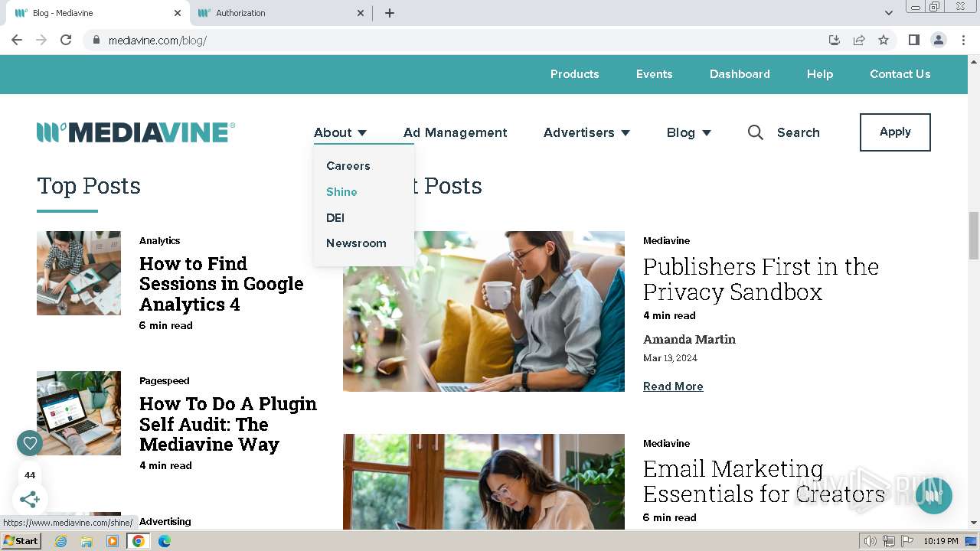
Task: Expand the Blog dropdown arrow
Action: click(x=707, y=133)
